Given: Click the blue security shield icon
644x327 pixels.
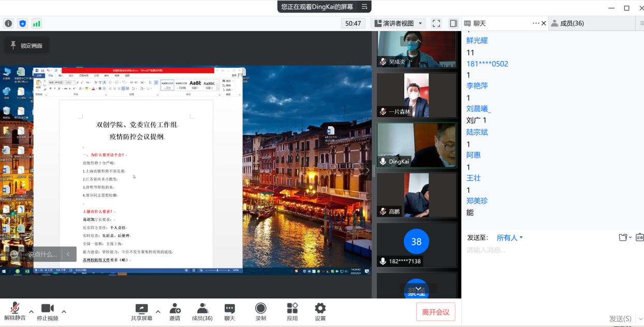Looking at the screenshot, I should pos(22,23).
